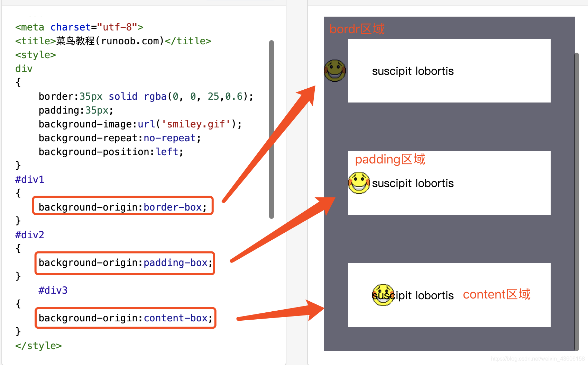Click the dark smiley in border area
Viewport: 588px width, 365px height.
pos(335,71)
